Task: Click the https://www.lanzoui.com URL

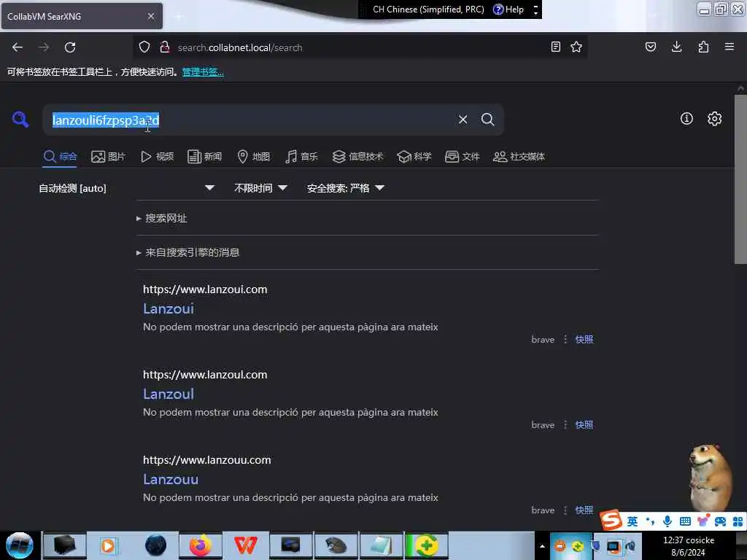Action: coord(205,289)
